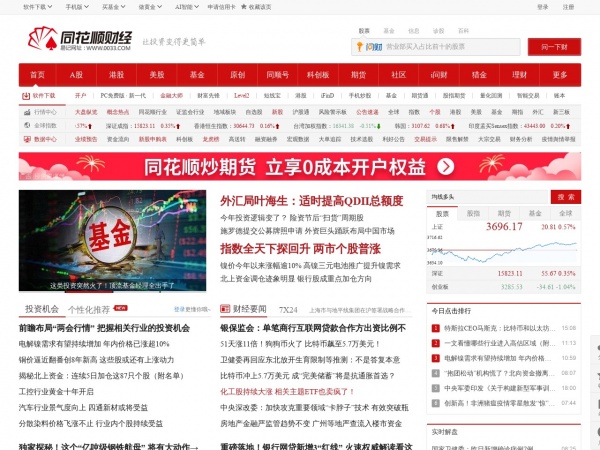Click the 注册 link at top
This screenshot has height=450, width=600.
click(568, 7)
